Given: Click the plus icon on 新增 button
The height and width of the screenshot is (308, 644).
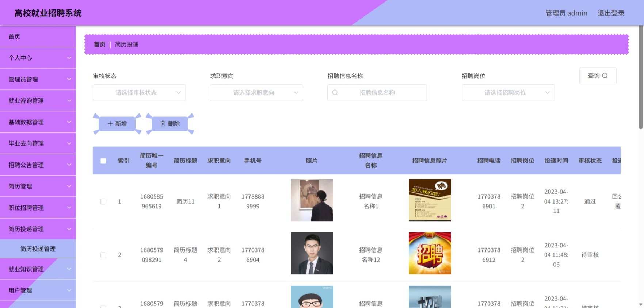Looking at the screenshot, I should point(110,124).
